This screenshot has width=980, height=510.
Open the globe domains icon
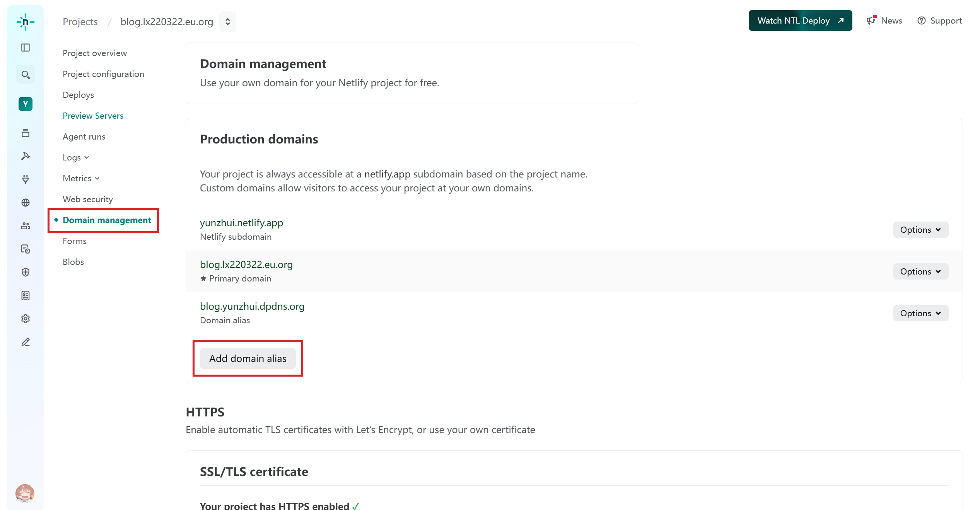click(26, 203)
